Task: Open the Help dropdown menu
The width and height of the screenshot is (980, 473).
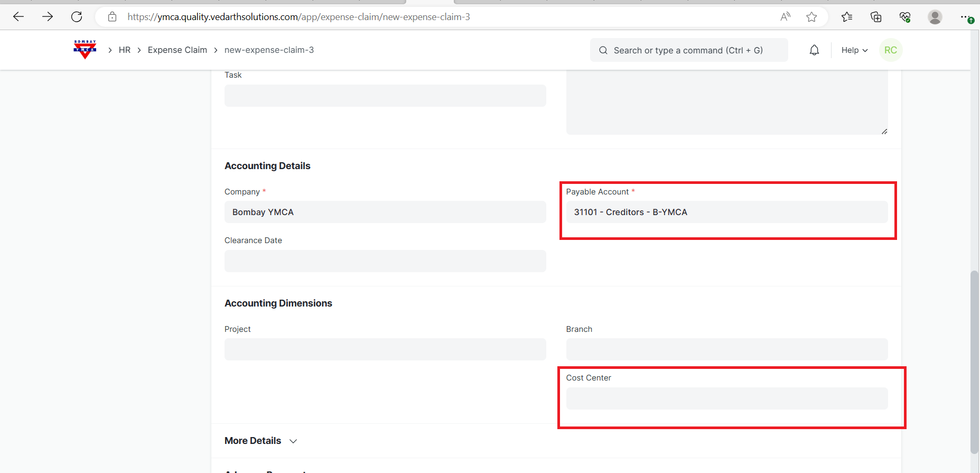Action: tap(854, 50)
